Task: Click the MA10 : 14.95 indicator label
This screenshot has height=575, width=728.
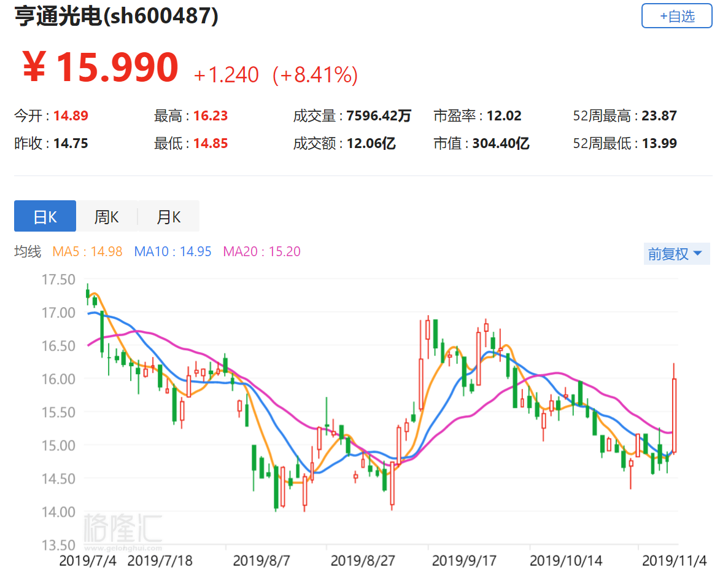Action: (172, 251)
